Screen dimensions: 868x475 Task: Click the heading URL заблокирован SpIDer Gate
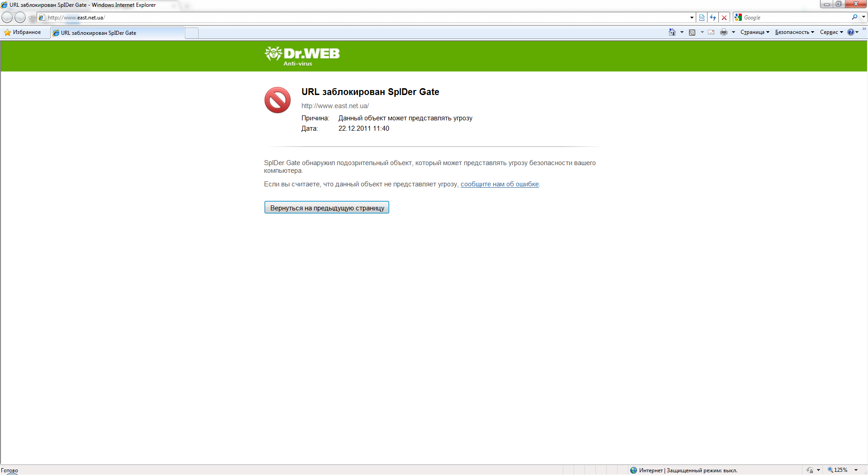point(370,92)
